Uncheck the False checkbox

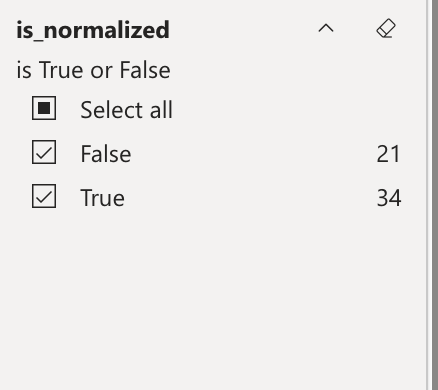[x=44, y=152]
